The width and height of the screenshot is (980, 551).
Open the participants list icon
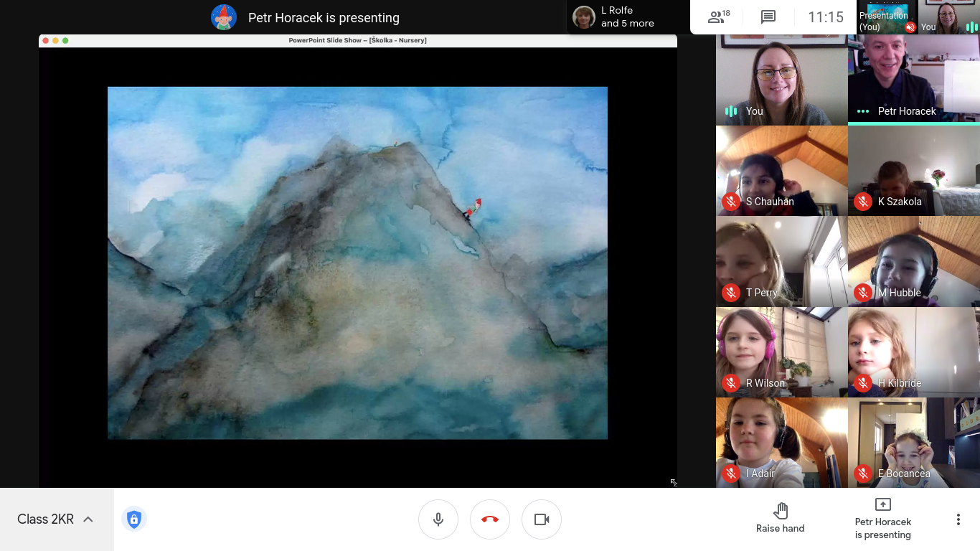pyautogui.click(x=718, y=17)
